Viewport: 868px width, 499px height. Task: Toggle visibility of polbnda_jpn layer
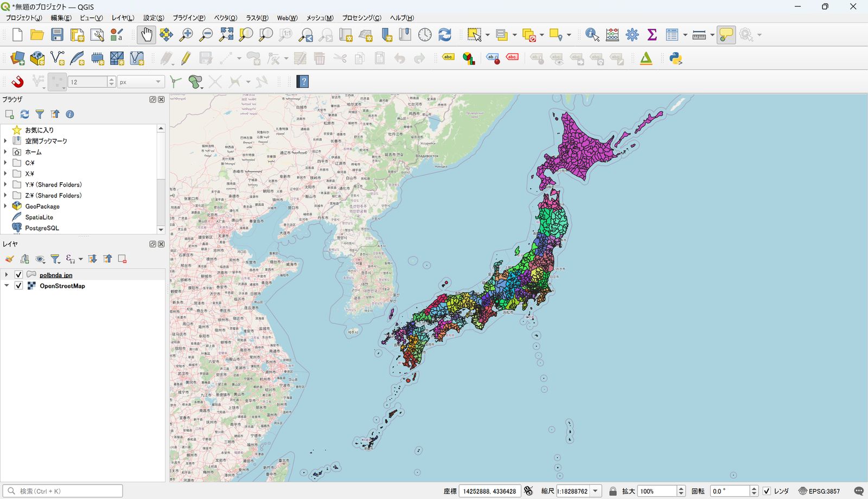click(x=19, y=275)
